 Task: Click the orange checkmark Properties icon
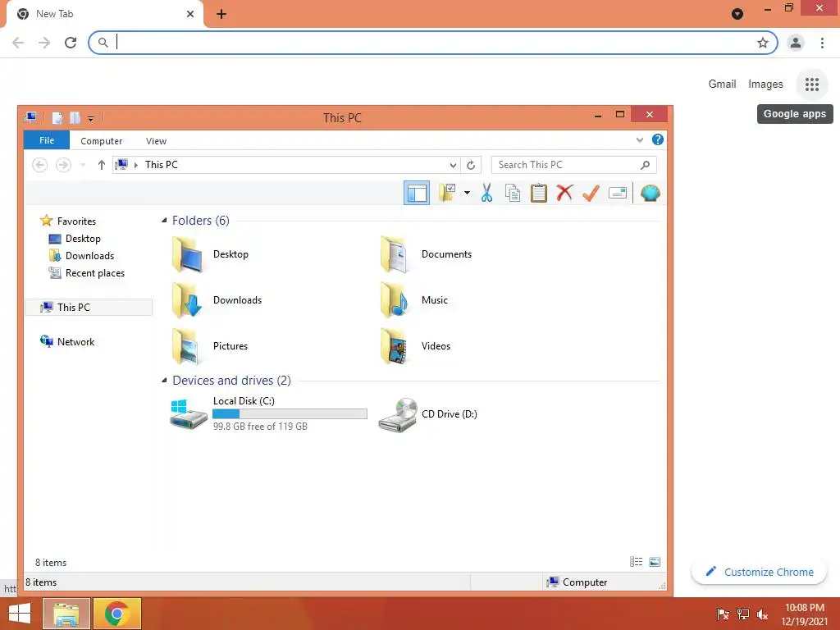point(591,193)
